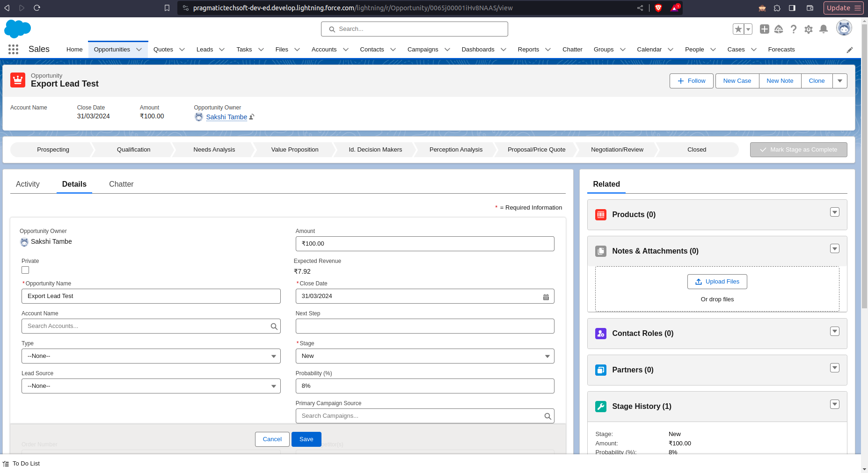Bookmark this page in browser
This screenshot has height=473, width=868.
167,8
